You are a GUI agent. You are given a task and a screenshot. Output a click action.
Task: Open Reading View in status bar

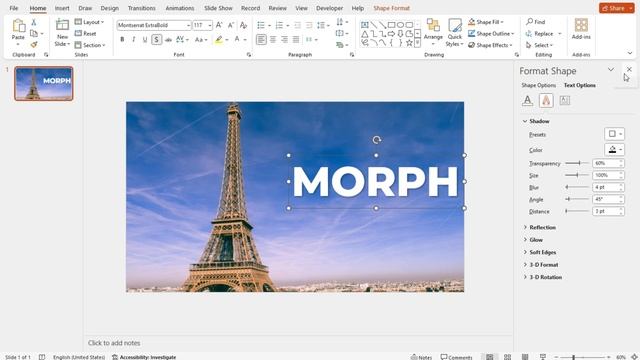click(x=525, y=357)
